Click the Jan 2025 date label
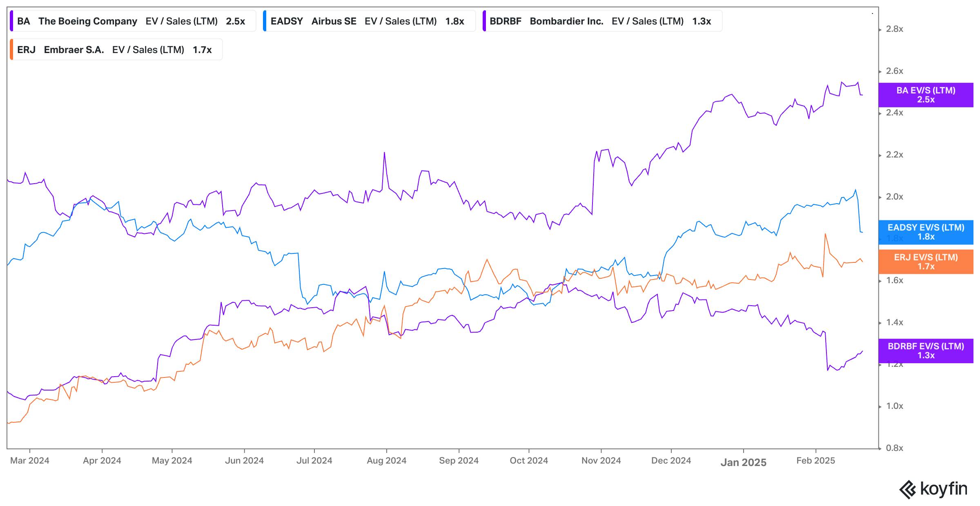The width and height of the screenshot is (980, 506). tap(743, 462)
